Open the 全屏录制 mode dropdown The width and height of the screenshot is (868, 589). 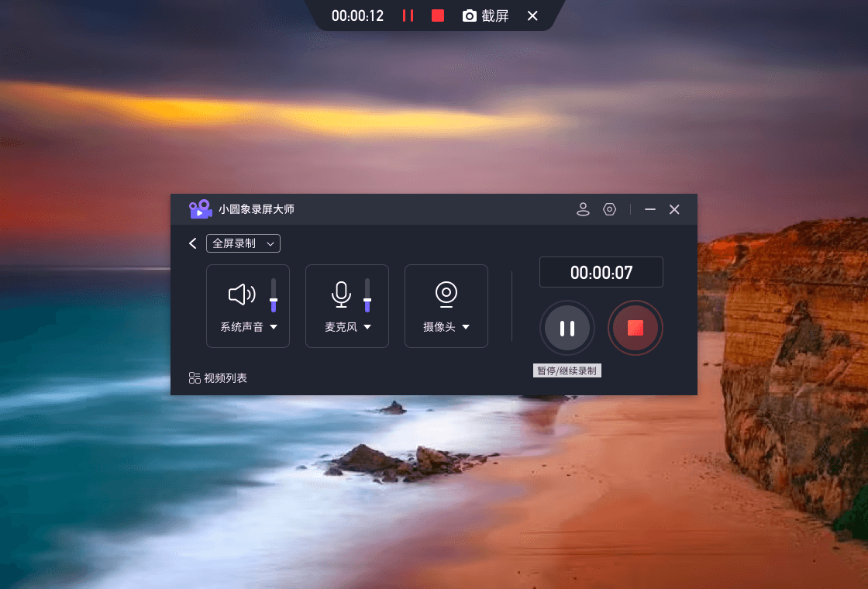(x=243, y=243)
